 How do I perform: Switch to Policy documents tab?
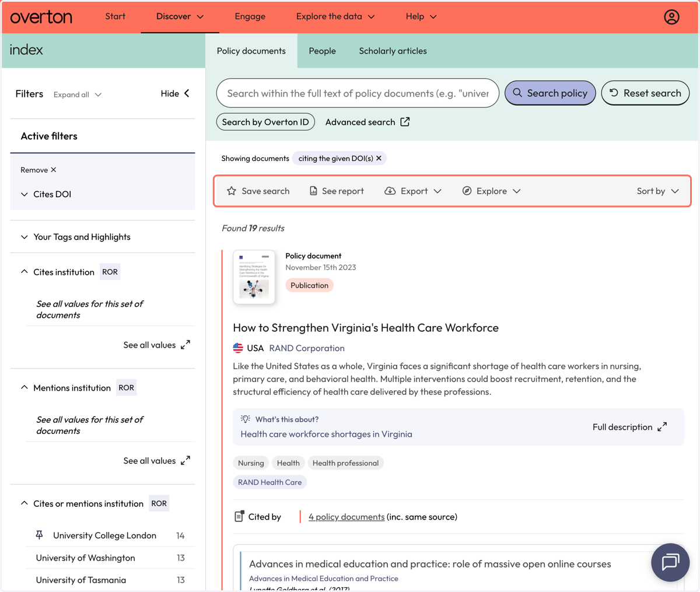251,51
